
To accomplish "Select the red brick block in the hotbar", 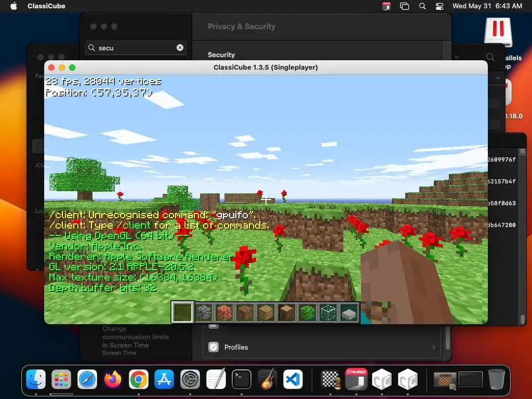I will 224,312.
